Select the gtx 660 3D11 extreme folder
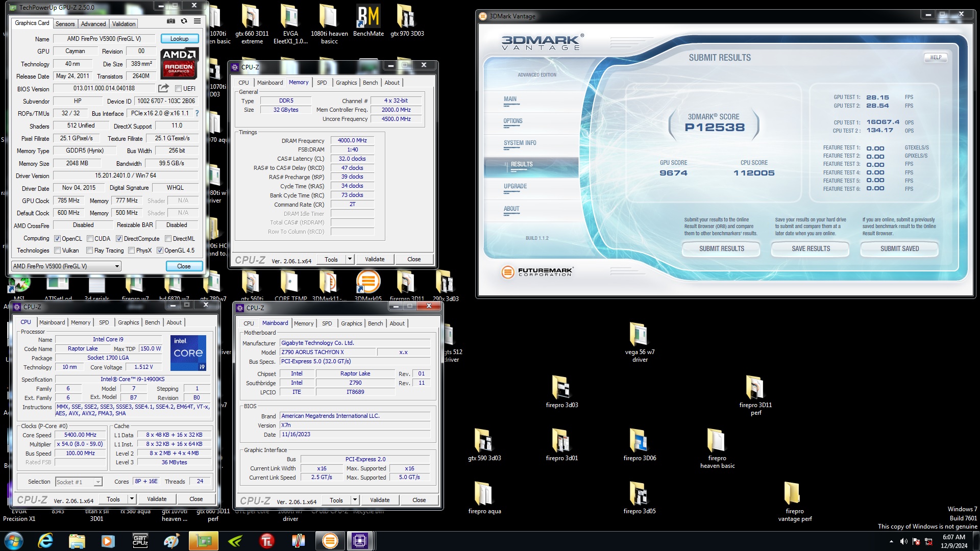This screenshot has height=551, width=980. pos(252,24)
